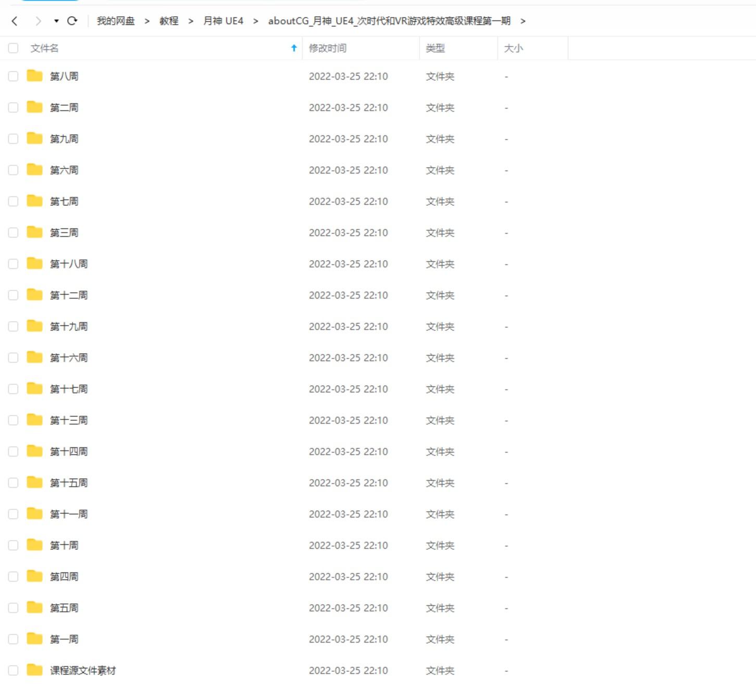Click the blue sort direction arrow

pos(294,48)
